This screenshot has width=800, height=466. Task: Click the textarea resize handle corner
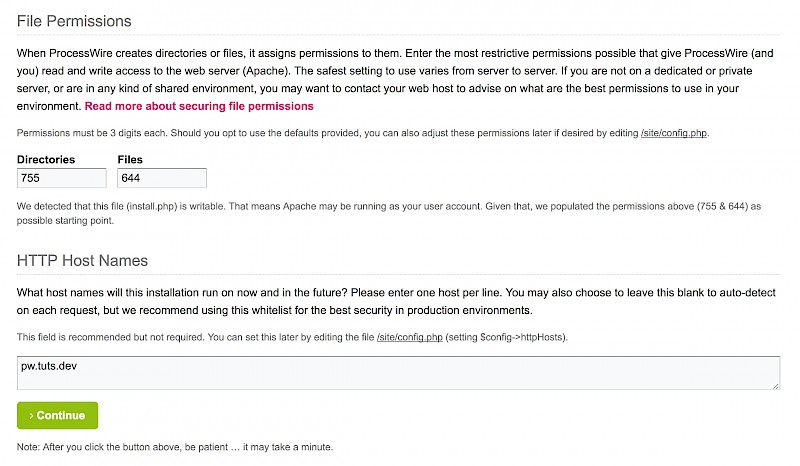[x=776, y=385]
